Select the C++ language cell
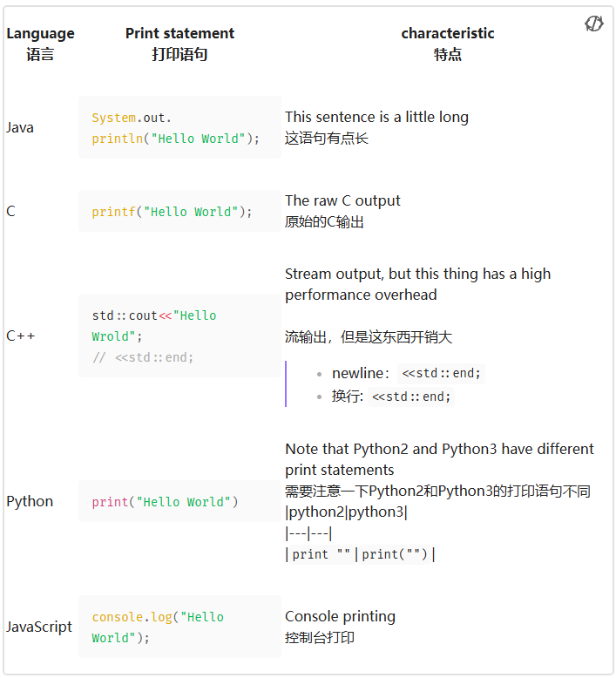Image resolution: width=616 pixels, height=678 pixels. (21, 336)
